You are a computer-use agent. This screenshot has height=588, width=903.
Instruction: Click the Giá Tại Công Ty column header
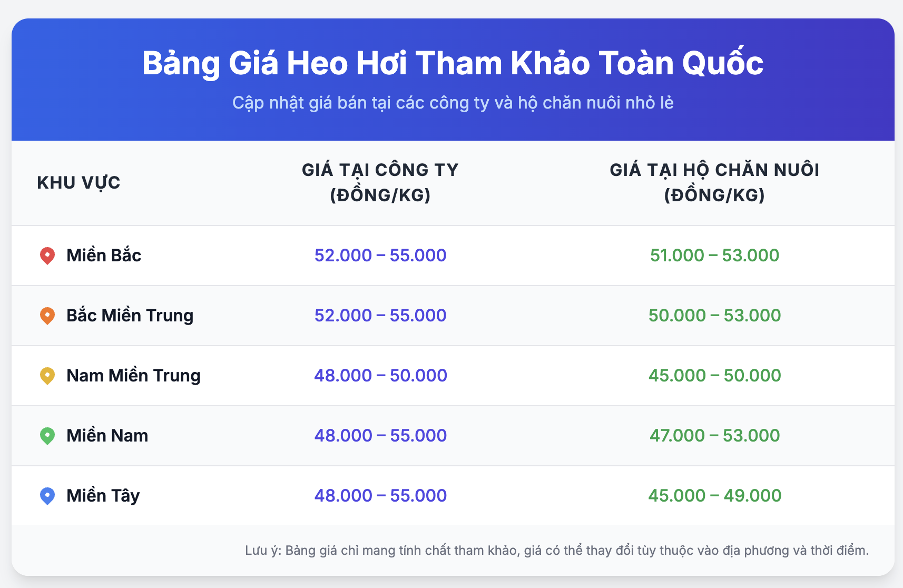tap(380, 182)
